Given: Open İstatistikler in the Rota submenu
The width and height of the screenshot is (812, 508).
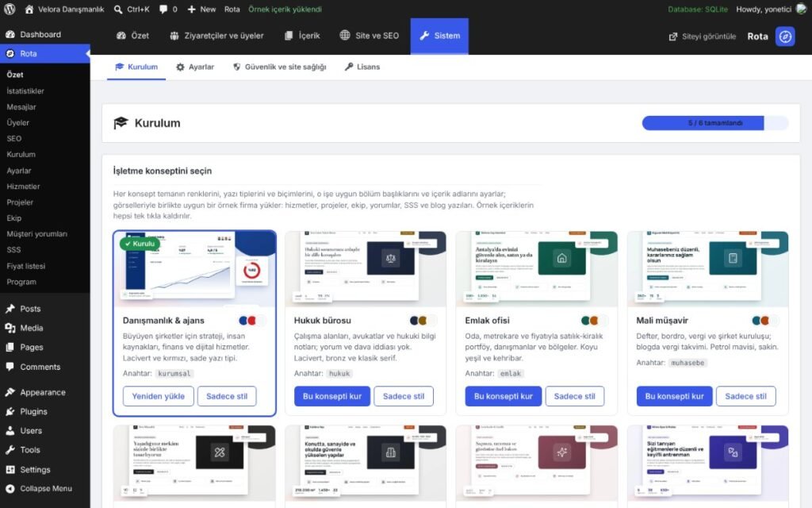Looking at the screenshot, I should tap(25, 90).
